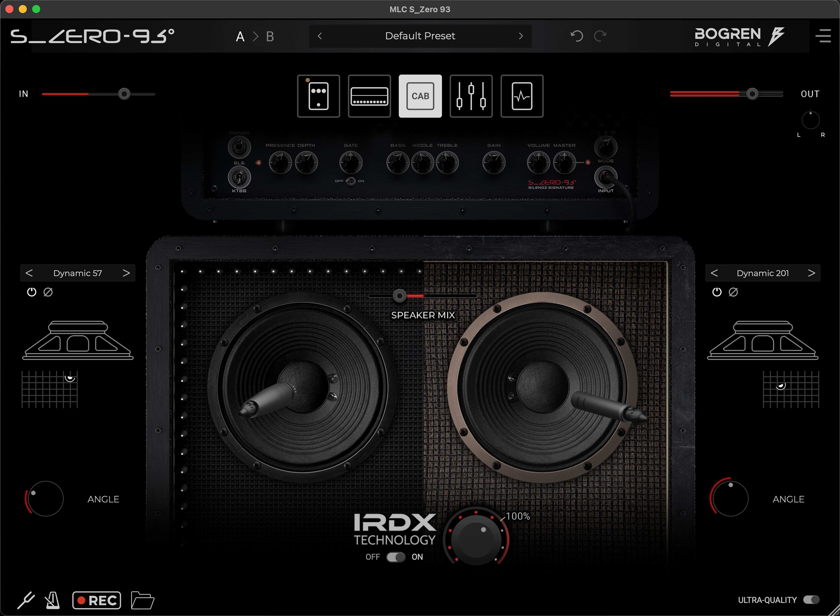Open the waveform analyzer section icon
This screenshot has height=616, width=840.
[x=522, y=96]
